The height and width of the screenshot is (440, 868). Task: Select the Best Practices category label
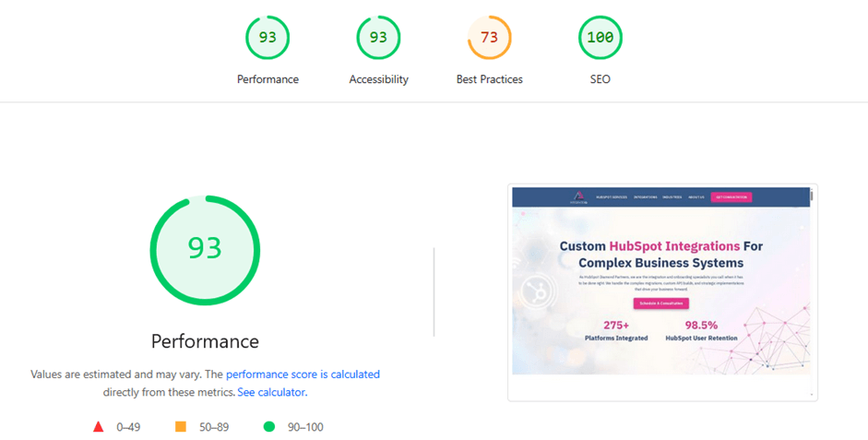[x=490, y=79]
